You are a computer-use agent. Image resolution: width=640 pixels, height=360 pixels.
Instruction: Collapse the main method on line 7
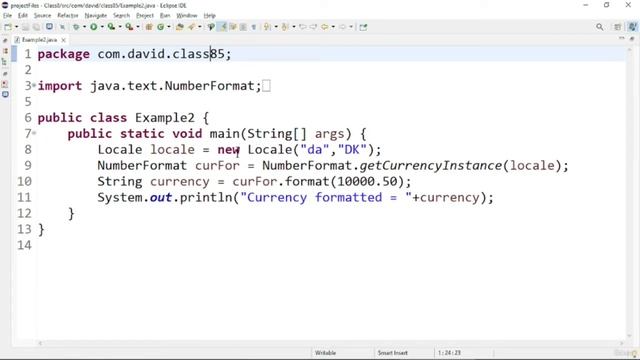tap(34, 133)
